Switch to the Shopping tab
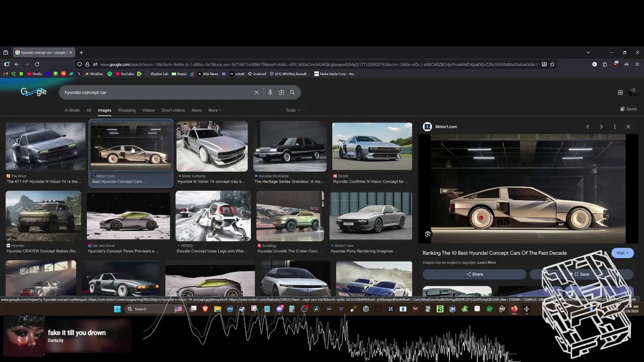The height and width of the screenshot is (362, 644). pos(127,110)
